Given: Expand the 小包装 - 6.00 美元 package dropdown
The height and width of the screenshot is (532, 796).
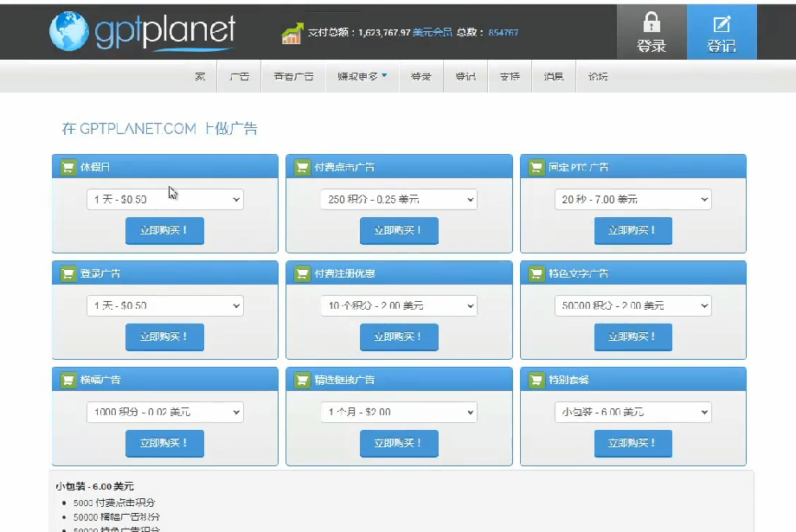Looking at the screenshot, I should click(x=632, y=413).
